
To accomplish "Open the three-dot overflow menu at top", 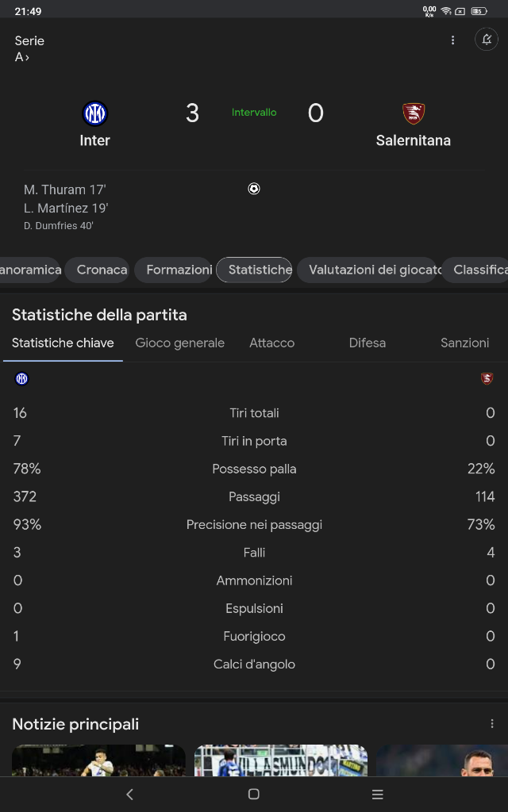I will click(x=452, y=40).
